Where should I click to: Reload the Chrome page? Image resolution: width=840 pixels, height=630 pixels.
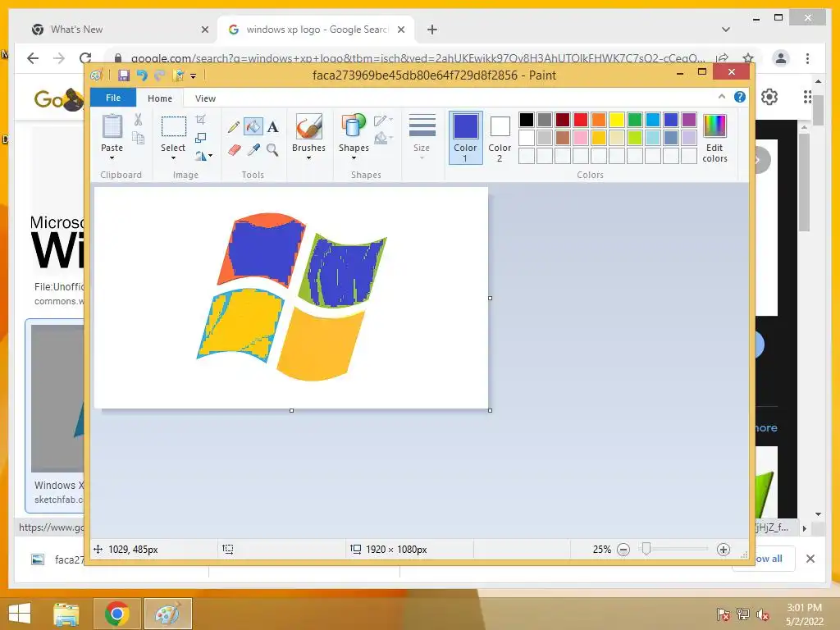[85, 58]
